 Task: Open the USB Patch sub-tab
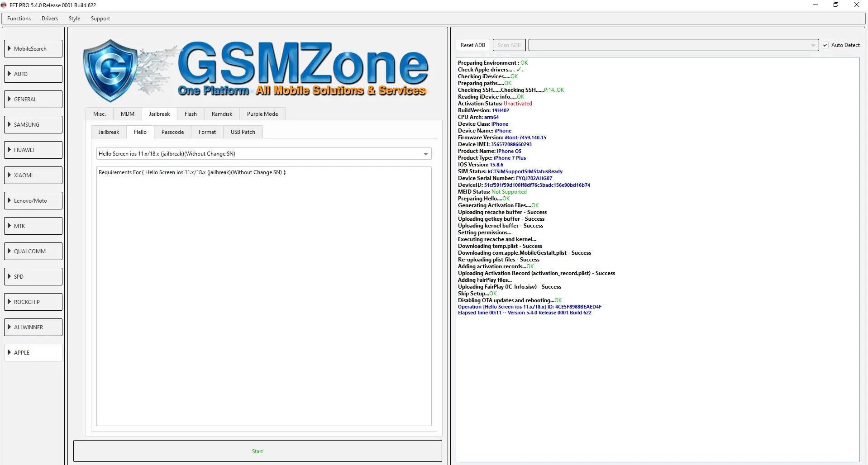click(x=243, y=132)
